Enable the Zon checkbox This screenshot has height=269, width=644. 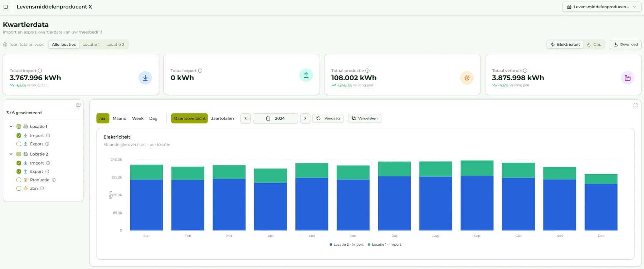(19, 188)
